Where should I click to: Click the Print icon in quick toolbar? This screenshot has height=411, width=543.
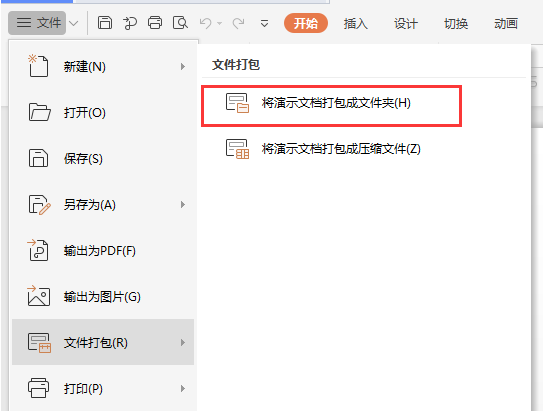click(x=155, y=23)
